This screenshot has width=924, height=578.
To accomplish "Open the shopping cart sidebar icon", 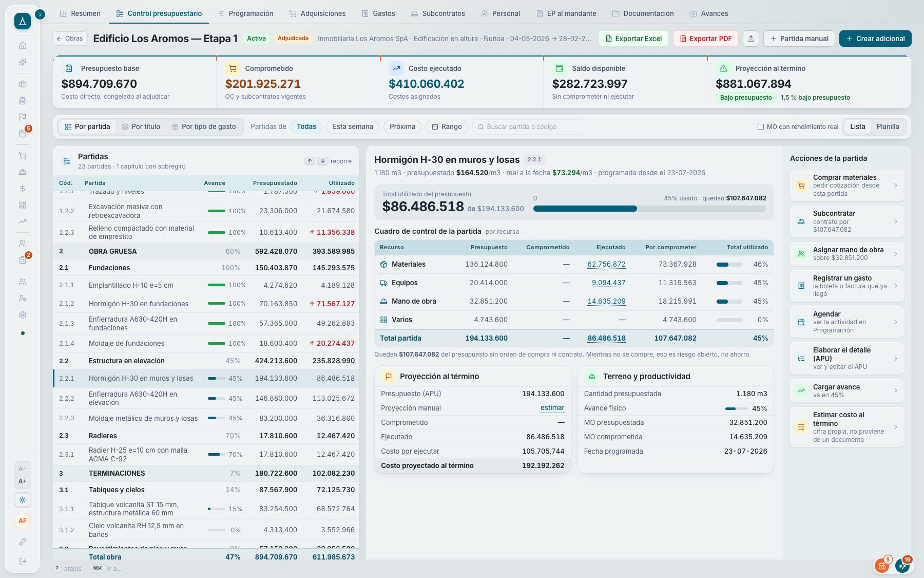I will click(23, 156).
